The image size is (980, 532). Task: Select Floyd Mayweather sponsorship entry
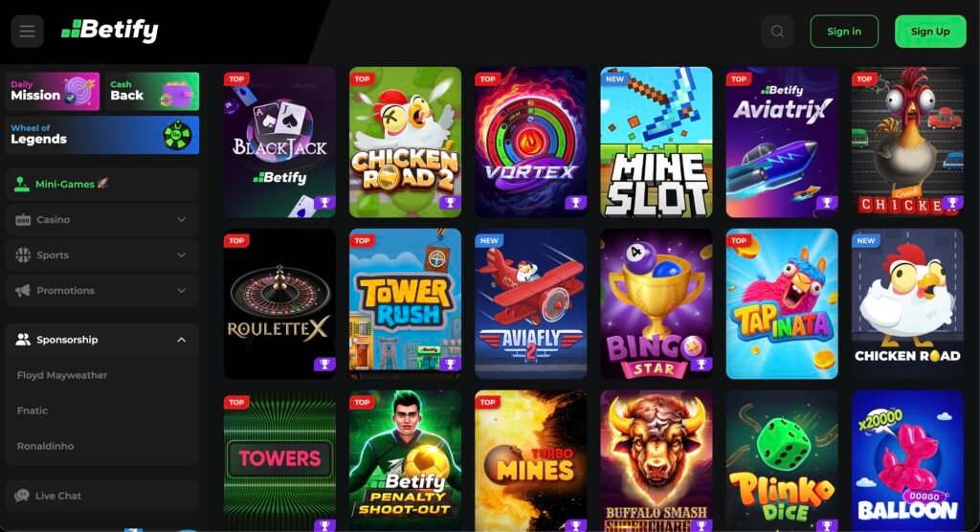62,375
